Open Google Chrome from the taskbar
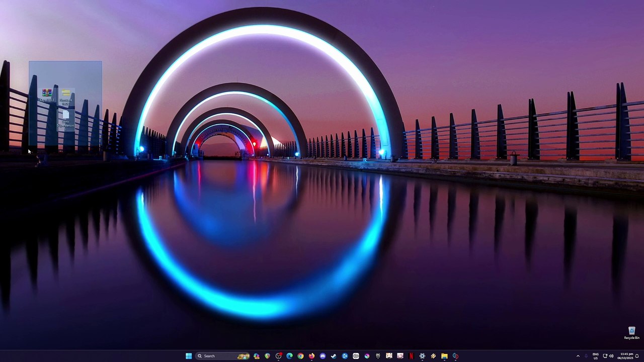Screen dimensions: 644x362 point(300,356)
